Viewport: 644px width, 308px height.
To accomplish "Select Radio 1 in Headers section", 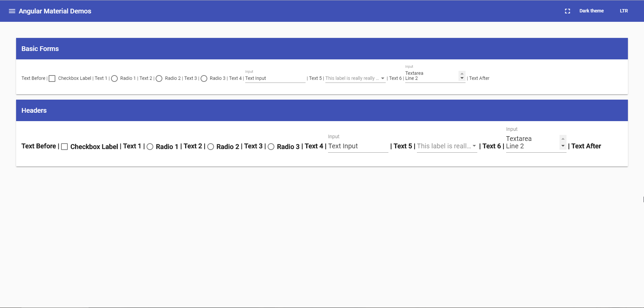I will tap(150, 147).
